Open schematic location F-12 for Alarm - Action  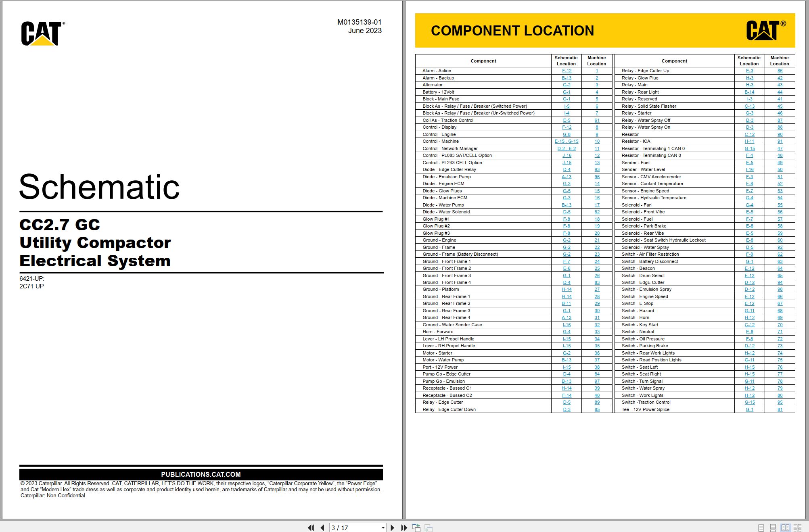(567, 71)
